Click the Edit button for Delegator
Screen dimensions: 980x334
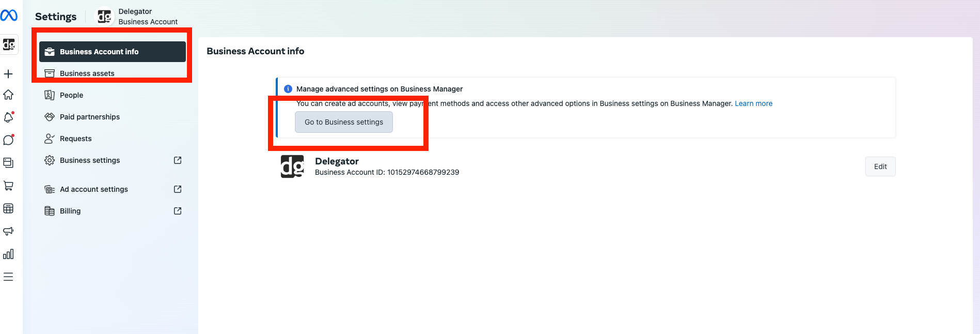pyautogui.click(x=880, y=166)
